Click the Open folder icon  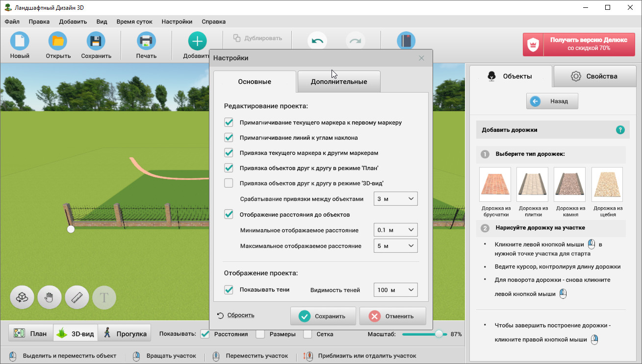(58, 42)
